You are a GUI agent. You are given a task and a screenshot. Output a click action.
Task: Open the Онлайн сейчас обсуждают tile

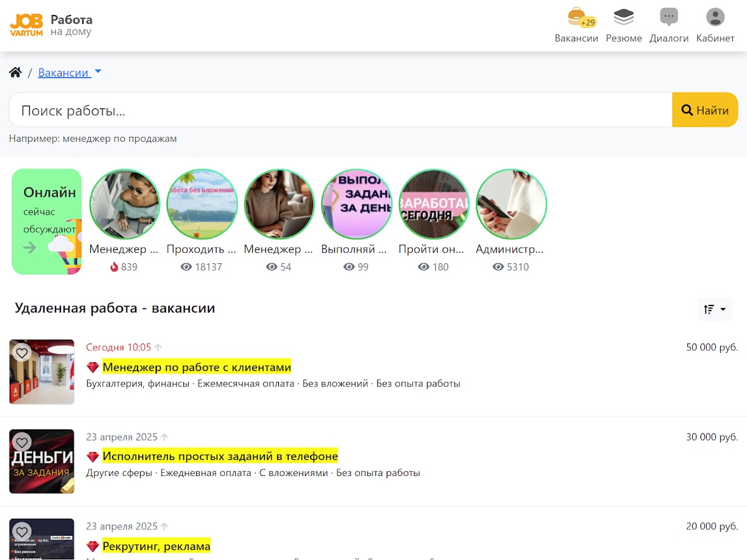pos(47,222)
